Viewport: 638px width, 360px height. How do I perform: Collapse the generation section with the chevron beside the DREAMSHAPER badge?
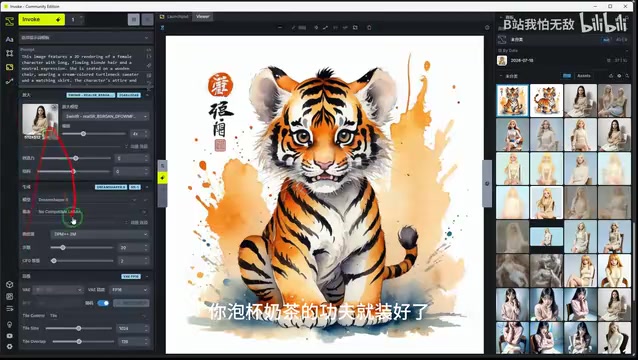(147, 187)
